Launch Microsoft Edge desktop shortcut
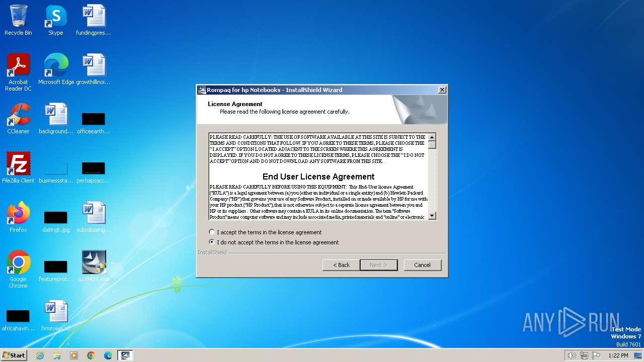Image resolution: width=644 pixels, height=362 pixels. (56, 69)
